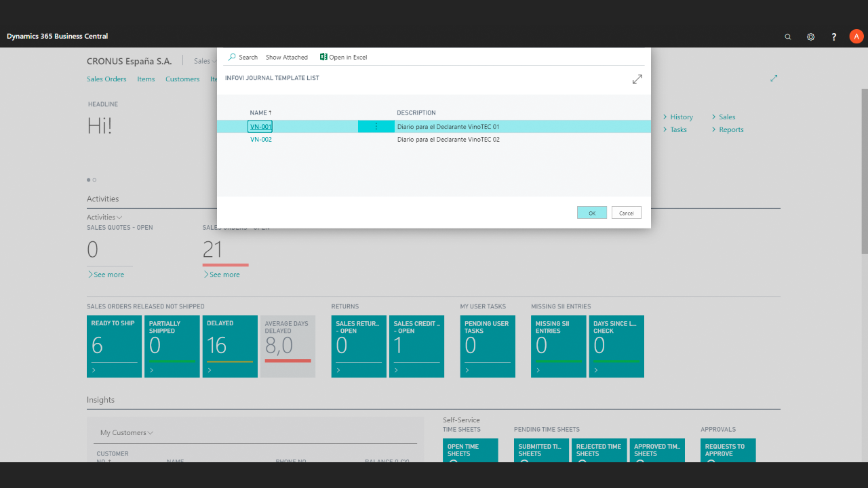Click CRONUS España S.A. company name
Screen dimensions: 868x488
pyautogui.click(x=129, y=61)
